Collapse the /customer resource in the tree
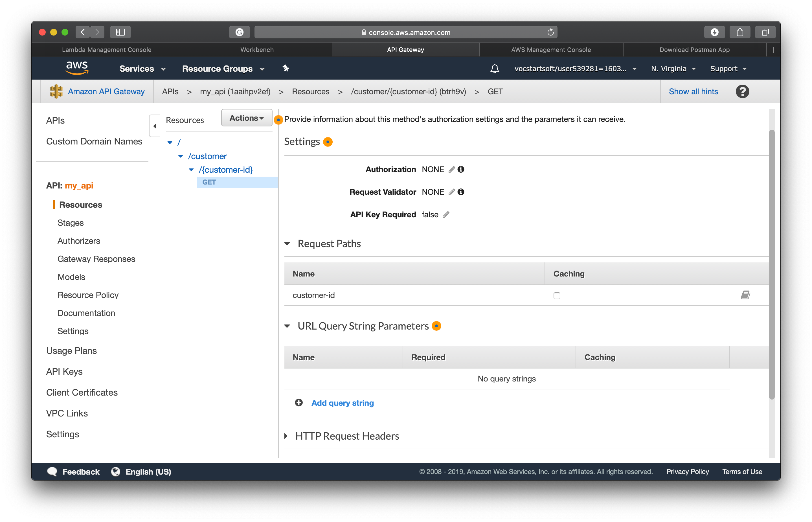The image size is (812, 522). (181, 156)
